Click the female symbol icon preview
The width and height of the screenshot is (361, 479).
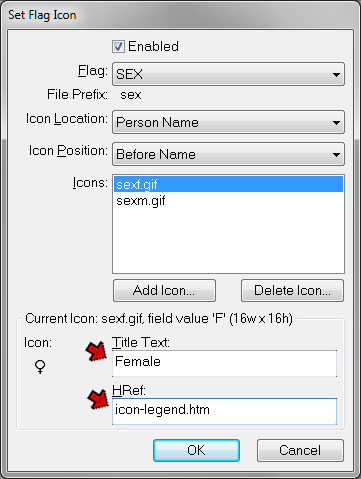[x=40, y=367]
